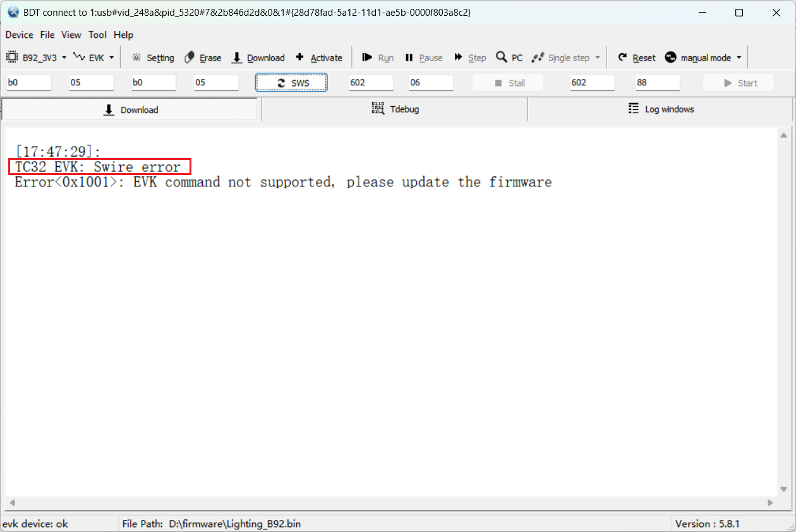Open the Setting gear toolbar item
Image resolution: width=796 pixels, height=532 pixels.
click(152, 57)
